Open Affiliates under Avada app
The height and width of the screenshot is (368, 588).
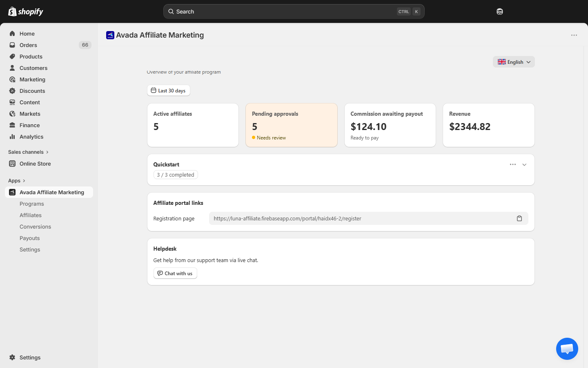pos(49,215)
